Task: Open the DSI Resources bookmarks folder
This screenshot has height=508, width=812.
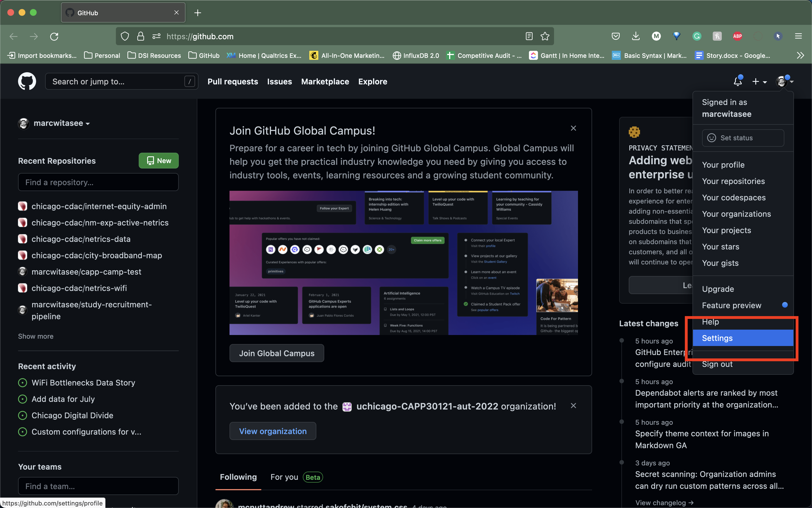Action: coord(154,55)
